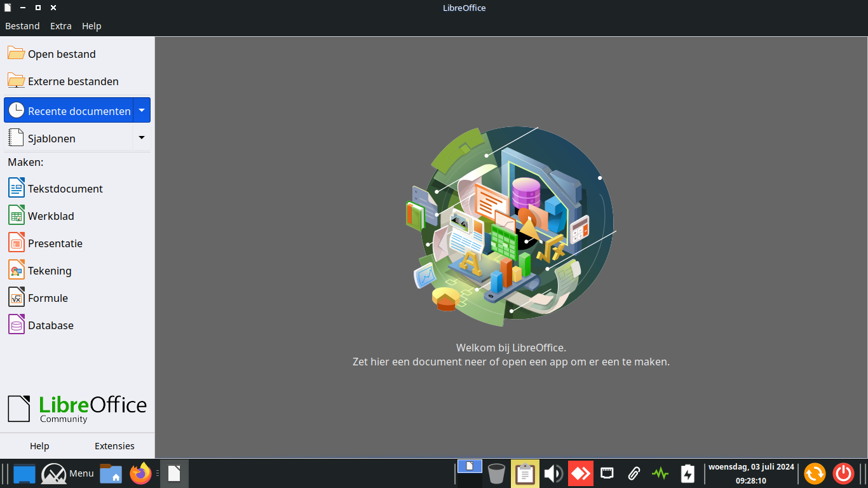868x488 pixels.
Task: Click the Tekstdocument Writer icon
Action: click(17, 188)
